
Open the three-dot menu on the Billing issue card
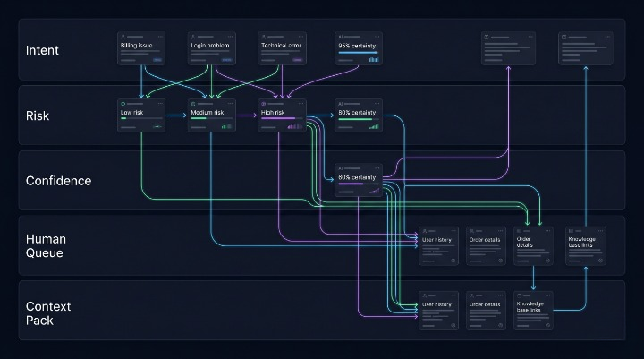[x=161, y=37]
